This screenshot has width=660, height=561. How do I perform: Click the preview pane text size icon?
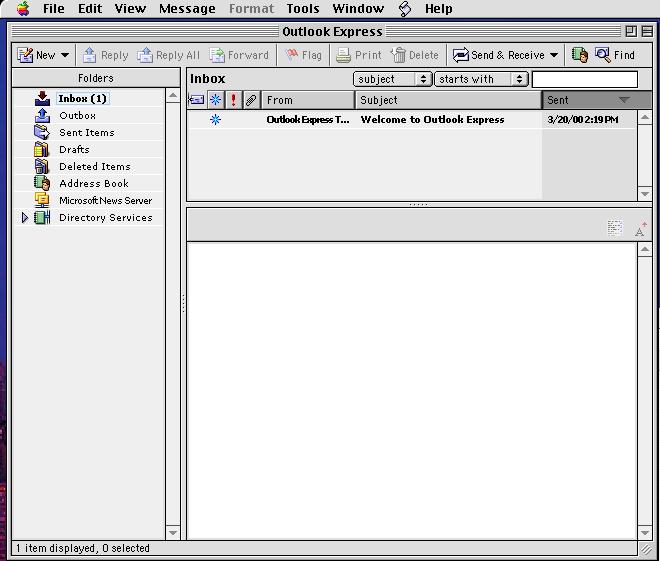coord(641,229)
